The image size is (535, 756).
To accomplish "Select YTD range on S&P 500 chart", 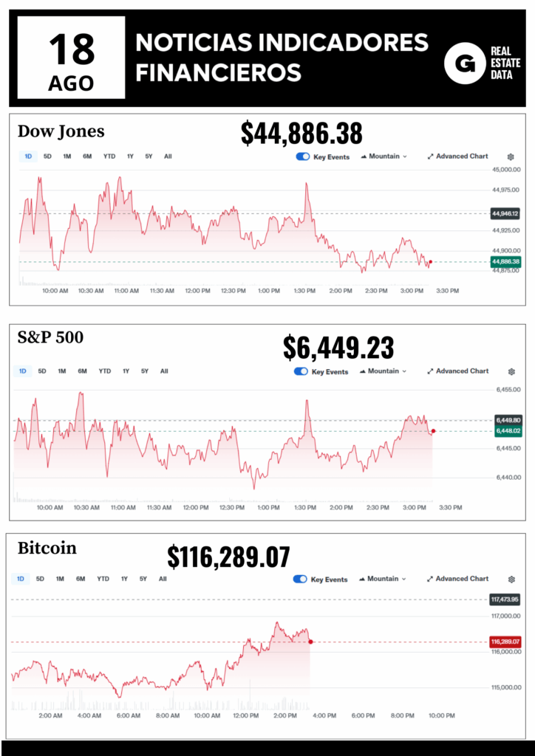I will tap(105, 371).
